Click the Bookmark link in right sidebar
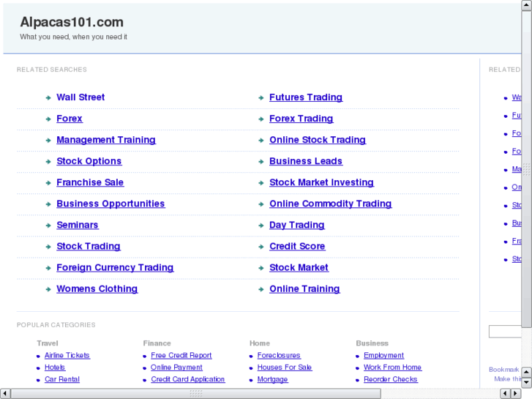 [504, 370]
